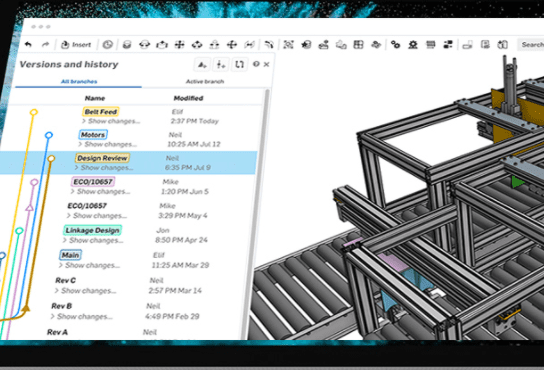Click the Redo arrow icon
544x370 pixels.
[x=45, y=44]
